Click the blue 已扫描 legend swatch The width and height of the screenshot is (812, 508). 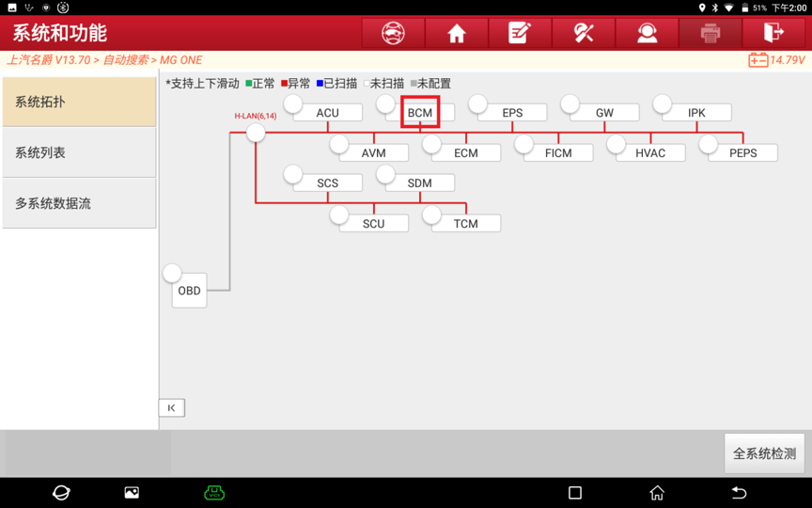320,84
